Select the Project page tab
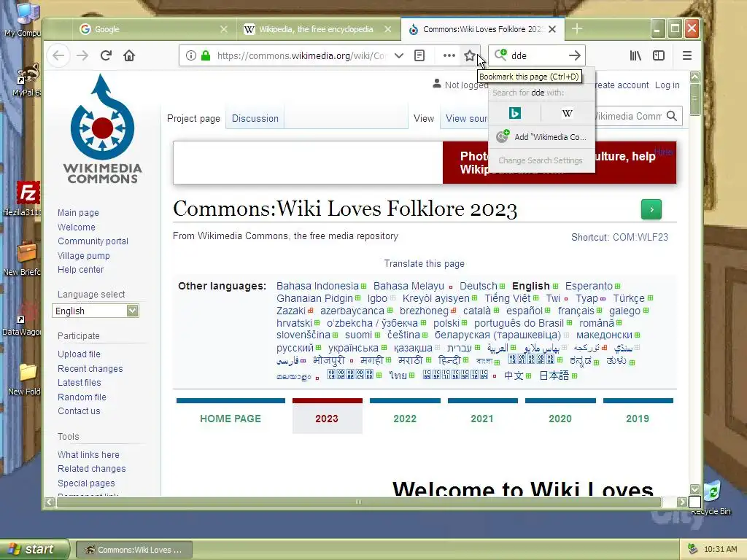Image resolution: width=747 pixels, height=560 pixels. 193,119
